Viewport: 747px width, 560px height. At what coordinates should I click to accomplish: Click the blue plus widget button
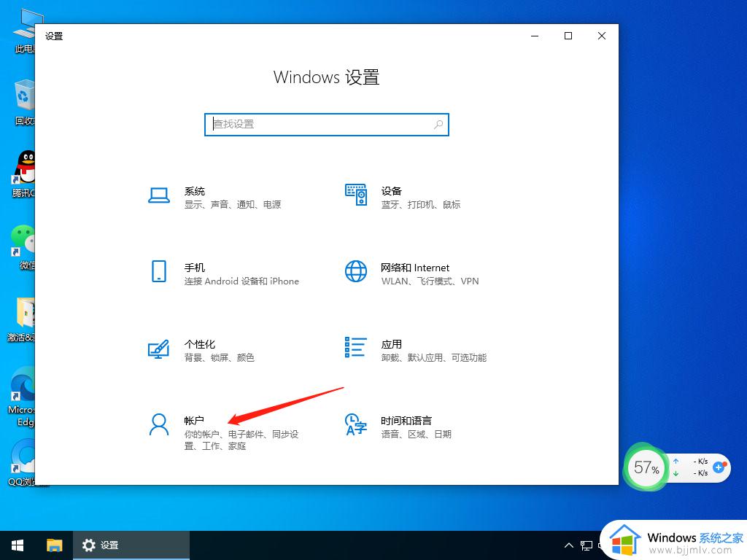[719, 467]
